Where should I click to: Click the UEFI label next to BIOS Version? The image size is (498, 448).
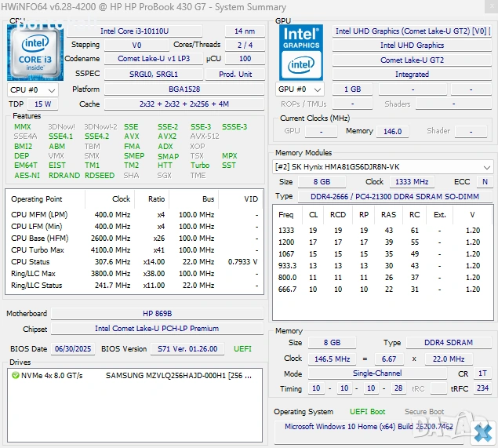click(242, 348)
